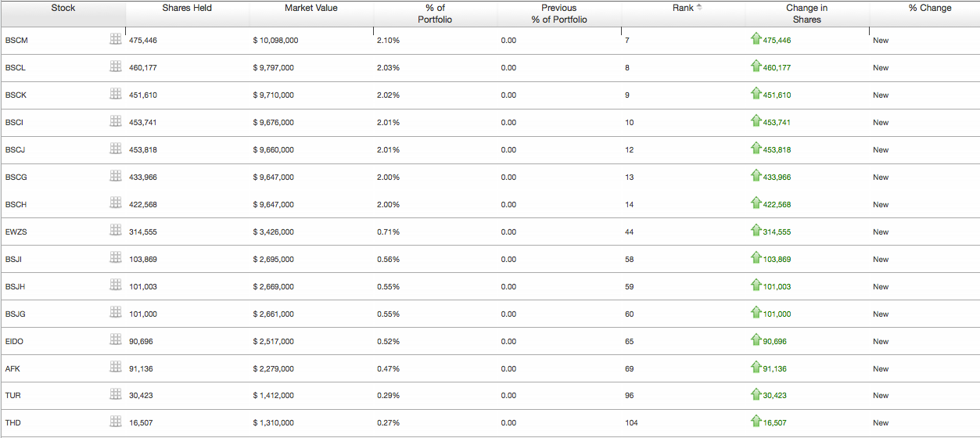Open the table icon for BSCK

tap(115, 94)
